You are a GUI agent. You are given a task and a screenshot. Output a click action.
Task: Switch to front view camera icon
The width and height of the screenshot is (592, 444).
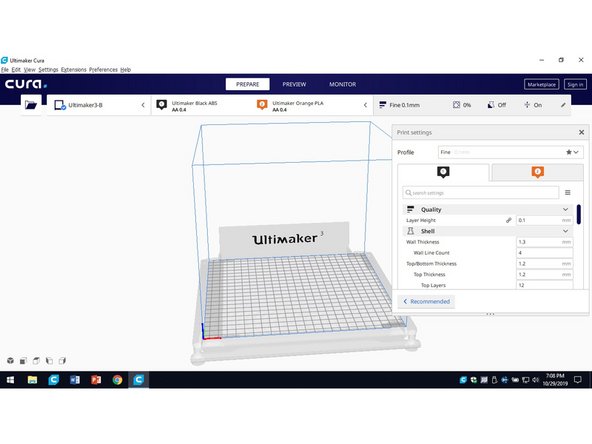click(23, 361)
